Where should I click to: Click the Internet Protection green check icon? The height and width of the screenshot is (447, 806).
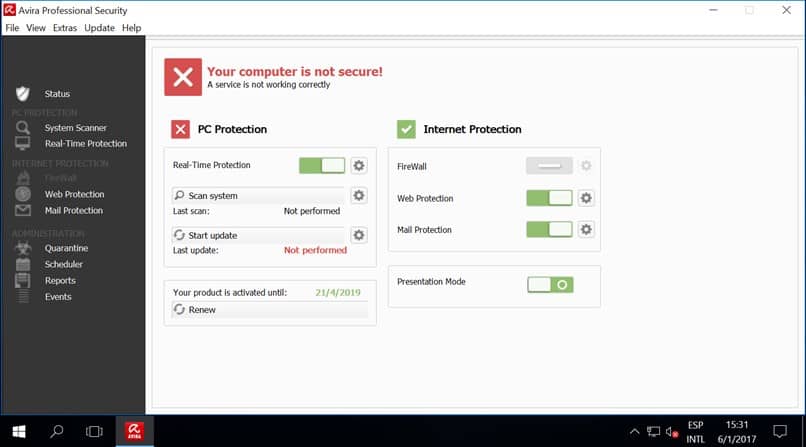(406, 129)
